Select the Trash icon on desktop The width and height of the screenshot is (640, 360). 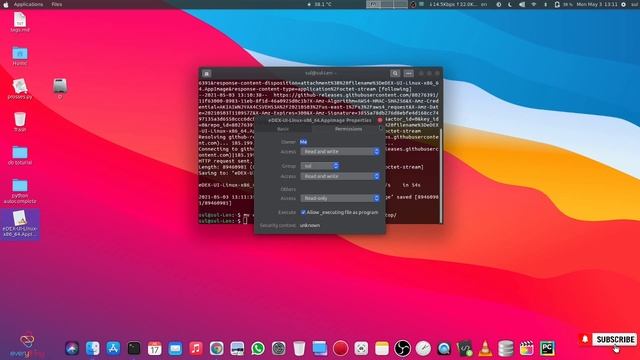point(20,122)
